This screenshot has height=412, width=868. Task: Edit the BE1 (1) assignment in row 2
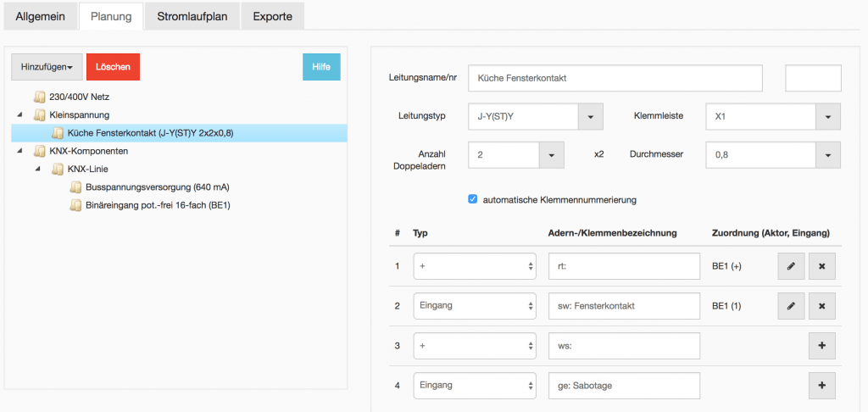point(791,306)
